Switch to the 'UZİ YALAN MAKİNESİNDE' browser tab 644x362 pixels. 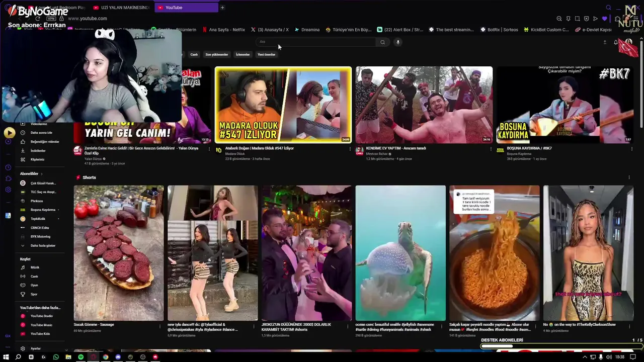121,8
